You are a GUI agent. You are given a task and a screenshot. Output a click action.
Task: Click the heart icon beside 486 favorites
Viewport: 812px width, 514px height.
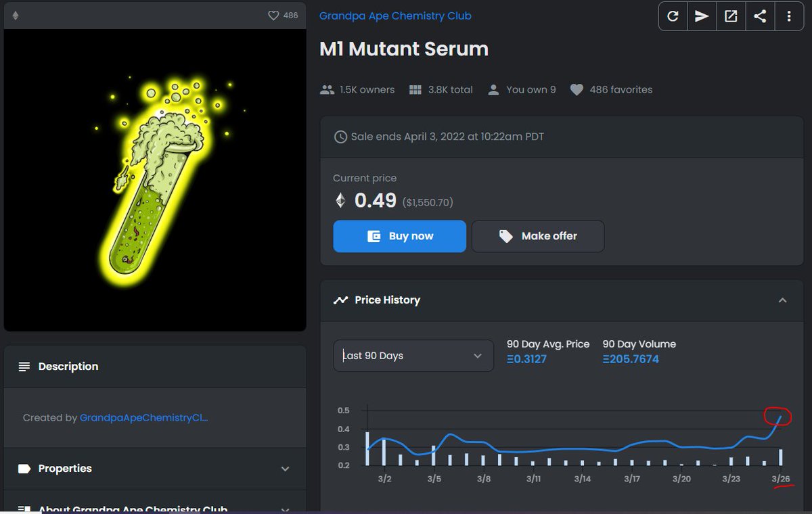point(577,89)
